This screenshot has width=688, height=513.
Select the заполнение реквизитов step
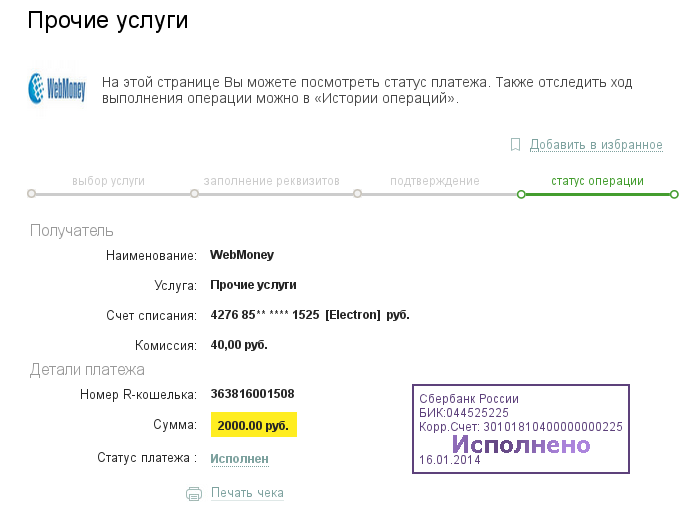[x=272, y=181]
